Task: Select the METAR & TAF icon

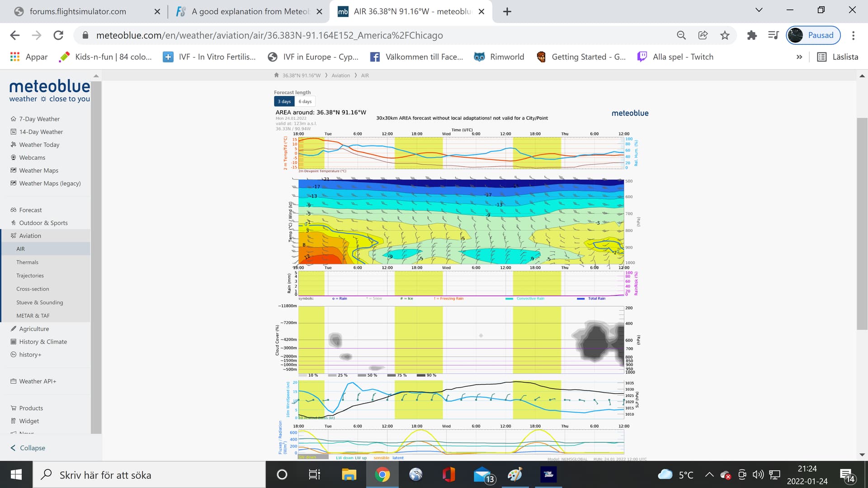Action: (x=34, y=316)
